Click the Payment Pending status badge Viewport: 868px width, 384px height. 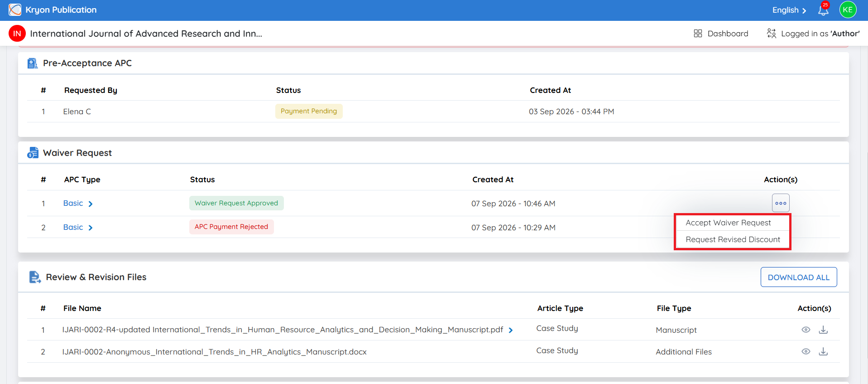[309, 111]
